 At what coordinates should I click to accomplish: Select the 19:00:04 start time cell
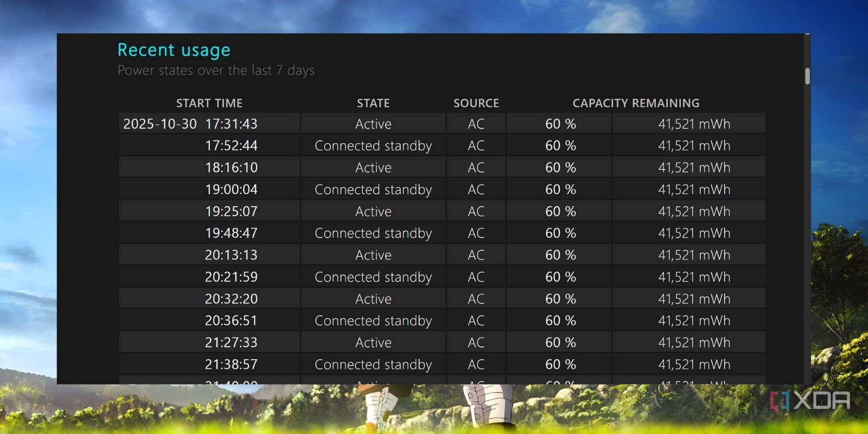coord(209,189)
